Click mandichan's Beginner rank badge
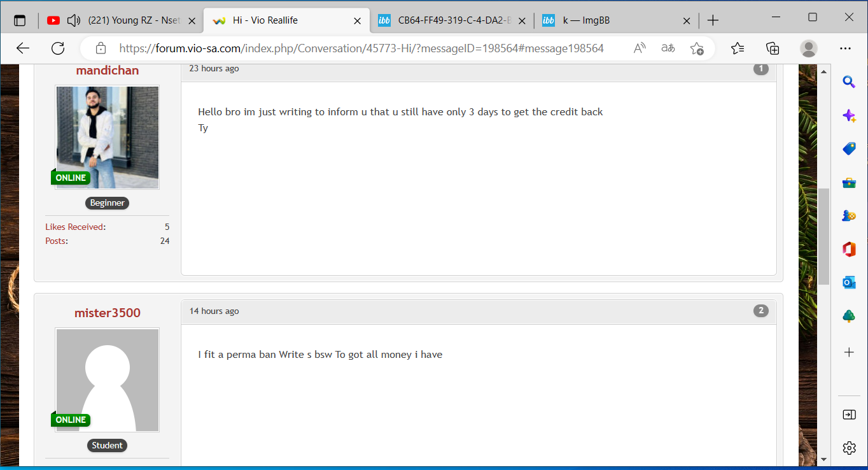Viewport: 868px width, 470px height. (107, 203)
